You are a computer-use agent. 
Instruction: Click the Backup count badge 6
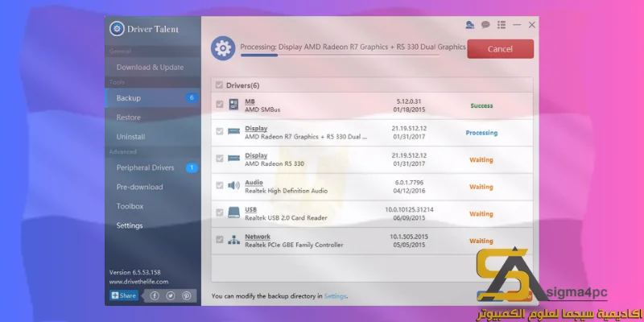click(x=192, y=97)
